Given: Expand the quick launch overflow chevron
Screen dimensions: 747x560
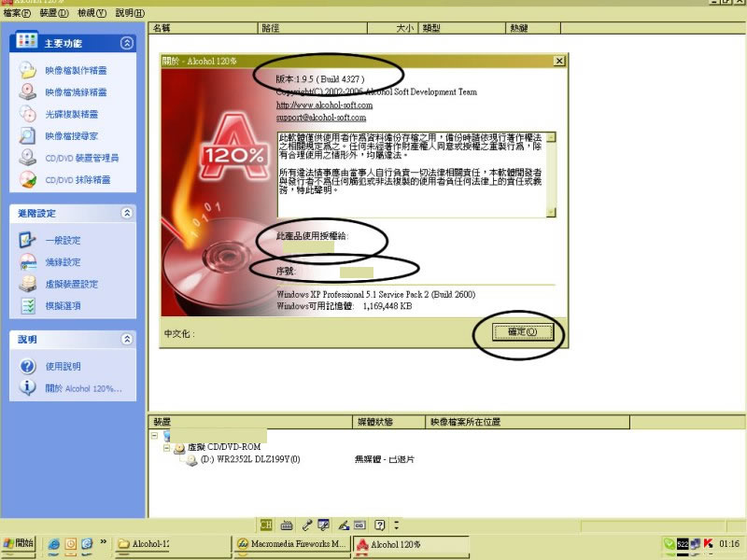Looking at the screenshot, I should pyautogui.click(x=103, y=541).
